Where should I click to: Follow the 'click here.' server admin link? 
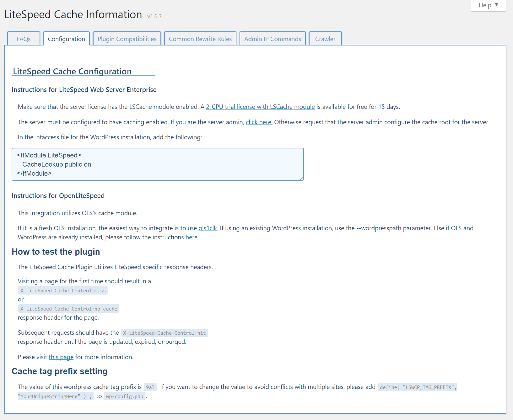pyautogui.click(x=259, y=122)
